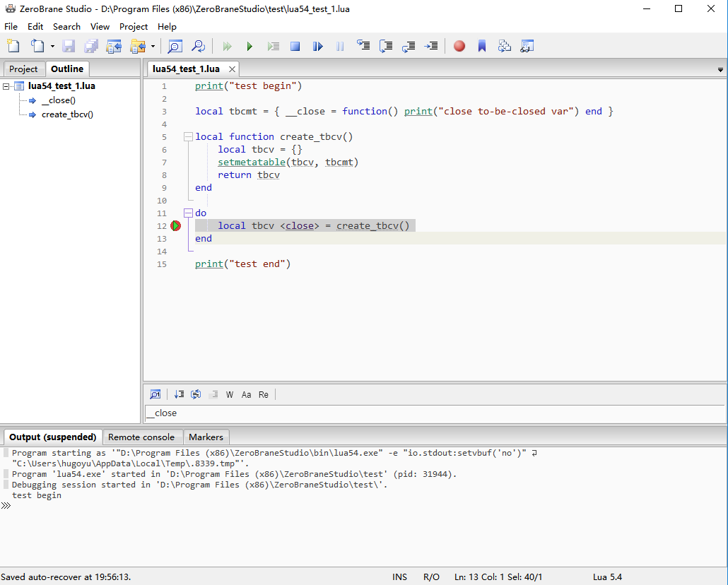Screen dimensions: 728x585
Task: Start debugging with the green Run arrow
Action: coord(249,45)
